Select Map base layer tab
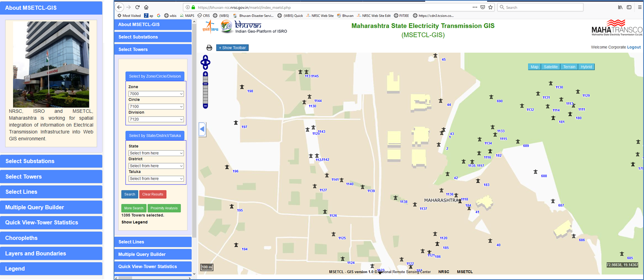Viewport: 644px width, 280px height. tap(534, 67)
